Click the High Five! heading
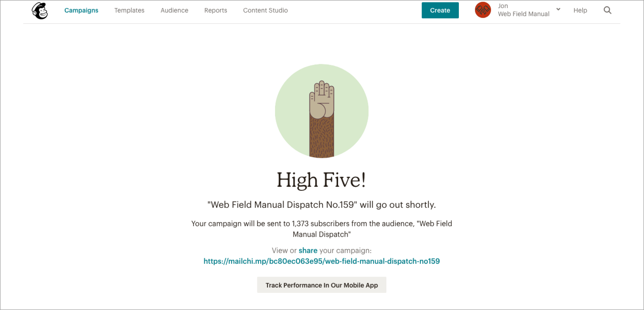644x310 pixels. (x=321, y=180)
